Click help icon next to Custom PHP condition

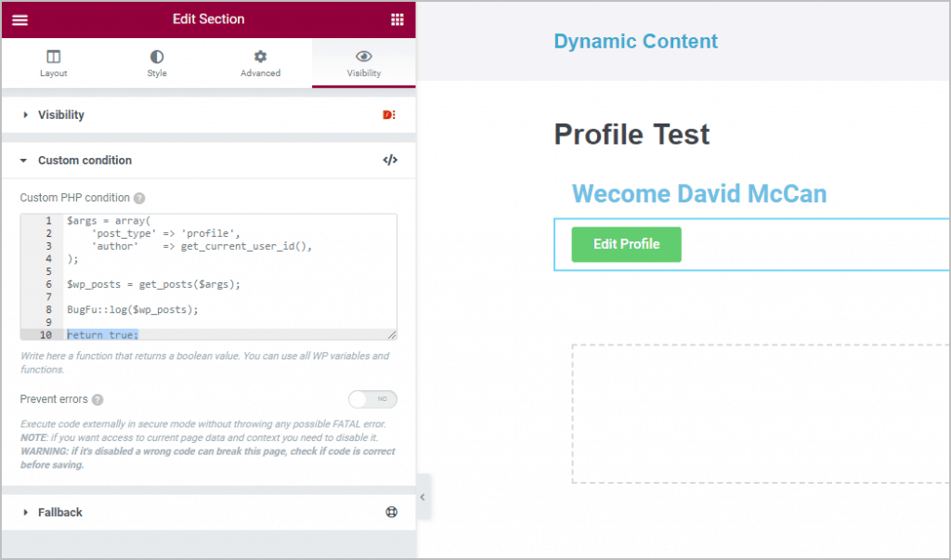point(139,199)
